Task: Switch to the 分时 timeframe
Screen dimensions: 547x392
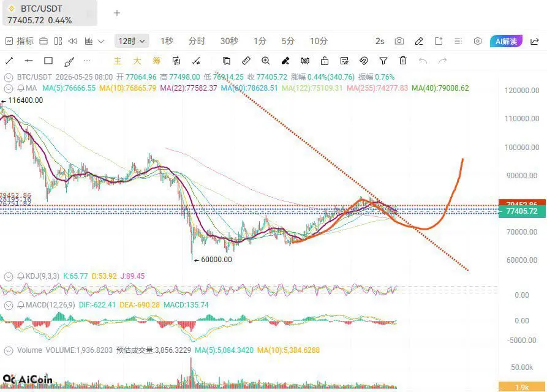Action: [197, 41]
